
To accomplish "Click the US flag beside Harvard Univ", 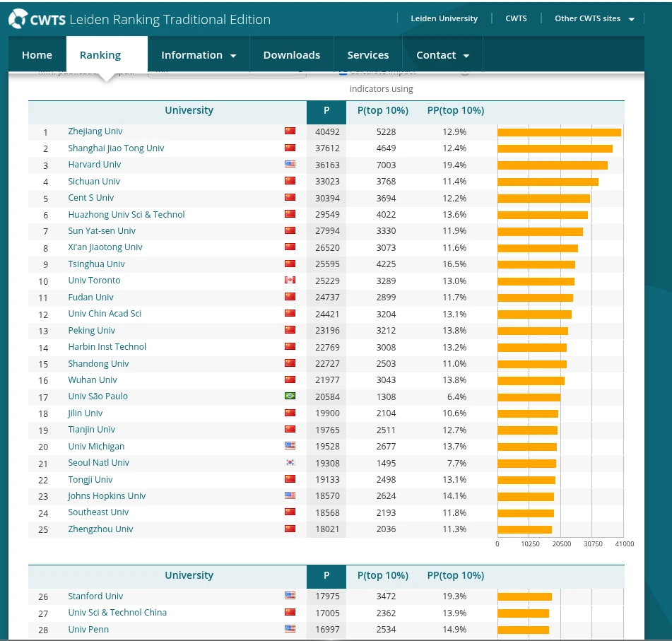I will [290, 165].
